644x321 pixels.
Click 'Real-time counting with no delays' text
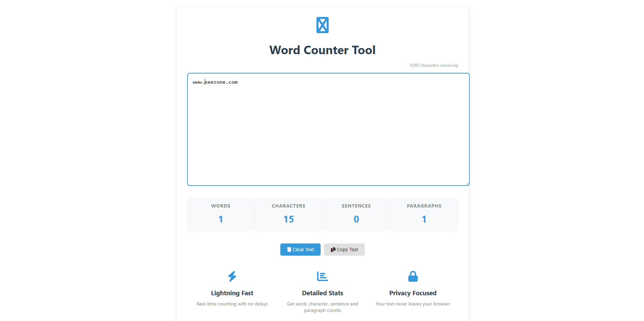[x=232, y=304]
